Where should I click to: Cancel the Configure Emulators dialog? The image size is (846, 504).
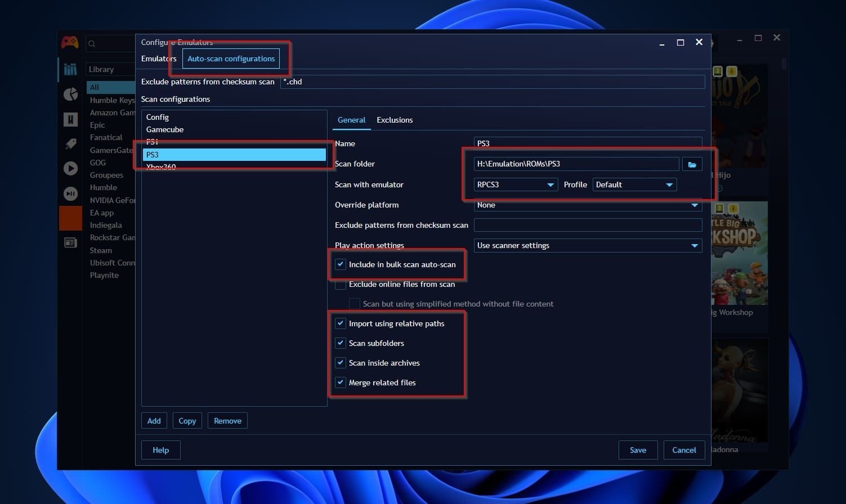[684, 450]
